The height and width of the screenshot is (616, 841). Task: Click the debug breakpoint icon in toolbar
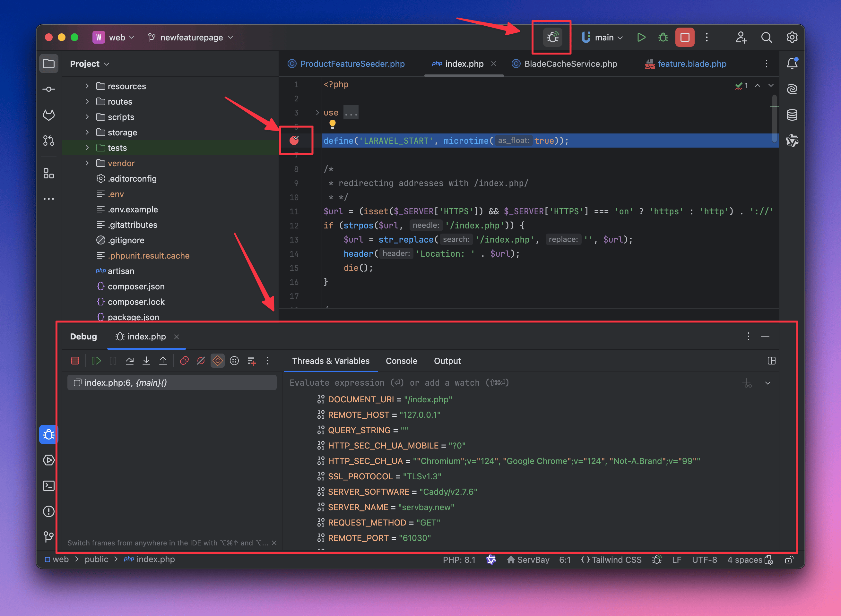552,37
